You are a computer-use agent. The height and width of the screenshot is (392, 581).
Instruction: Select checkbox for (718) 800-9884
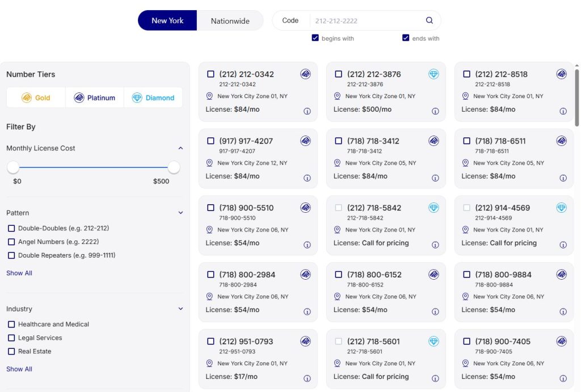466,275
